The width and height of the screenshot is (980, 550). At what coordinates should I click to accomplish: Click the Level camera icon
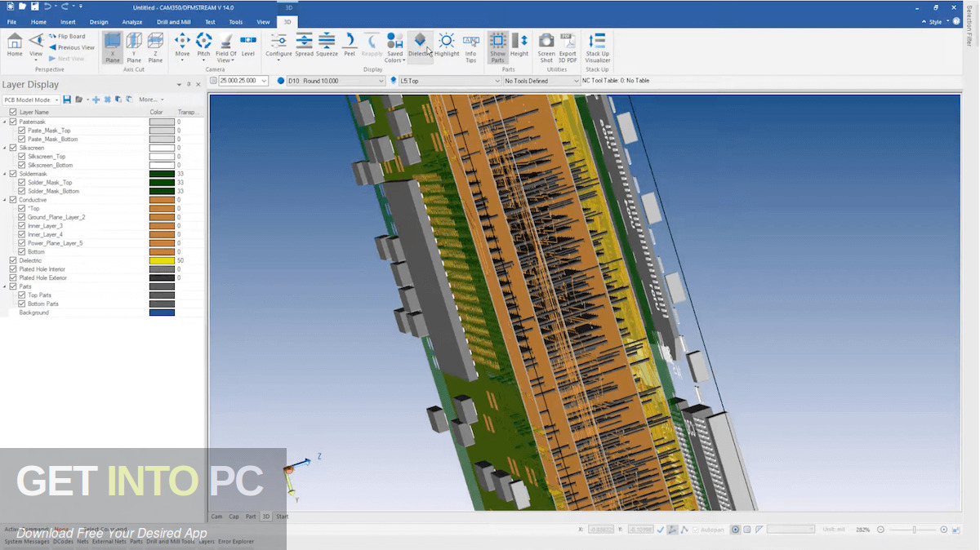(248, 46)
